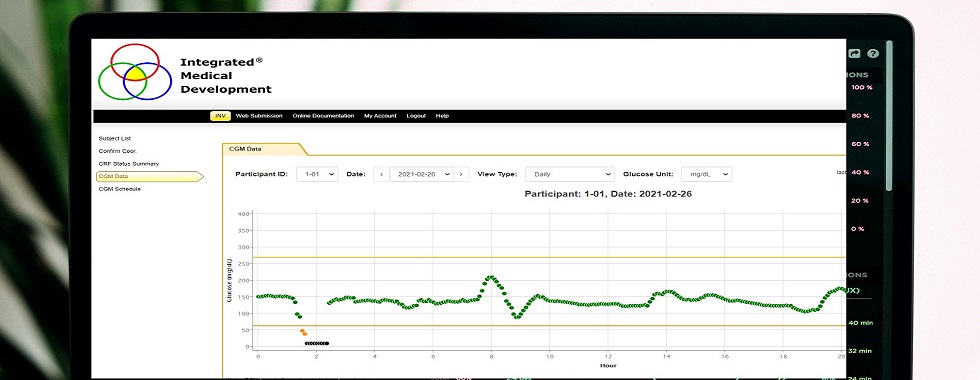Open the My Account menu
This screenshot has width=980, height=380.
pyautogui.click(x=380, y=116)
